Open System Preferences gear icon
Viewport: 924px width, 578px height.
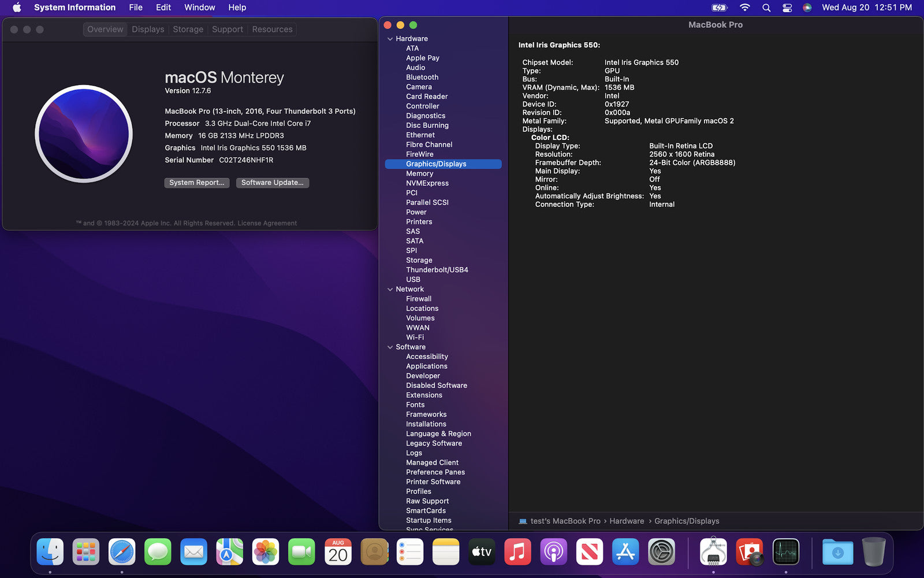tap(661, 551)
